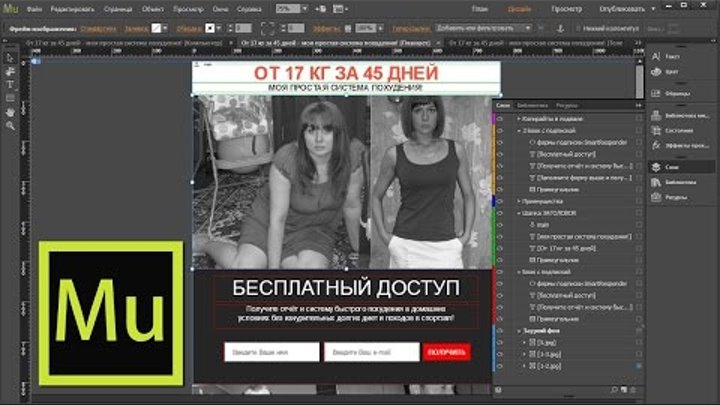
Task: Select the Text tool
Action: [x=10, y=85]
